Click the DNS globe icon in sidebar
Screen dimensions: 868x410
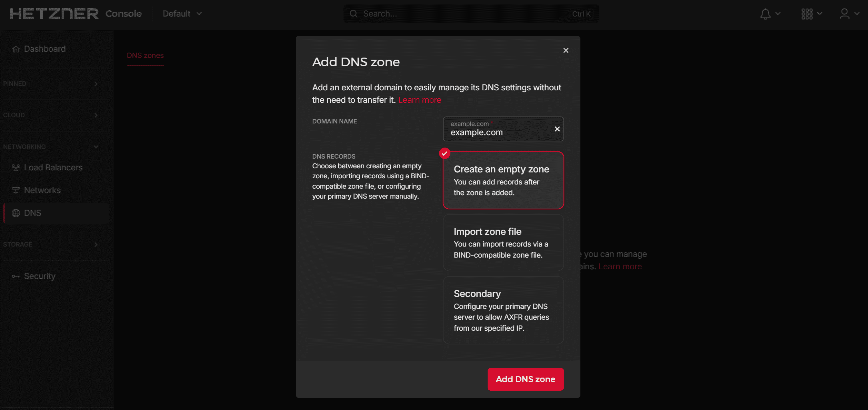[x=16, y=213]
